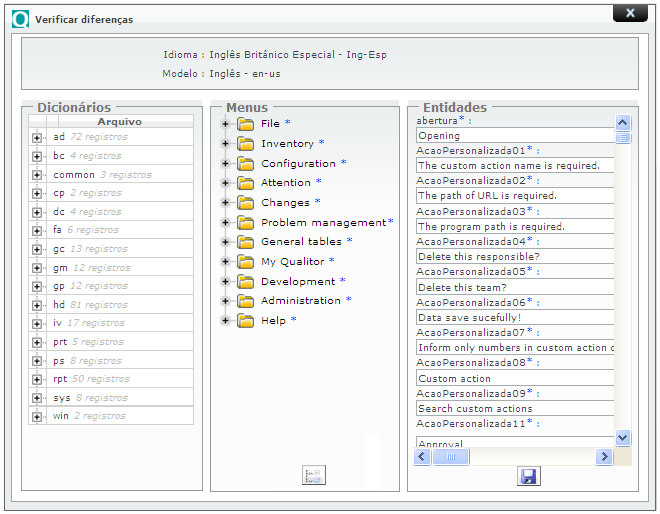660x514 pixels.
Task: Click the tree view icon below Menus
Action: [314, 476]
